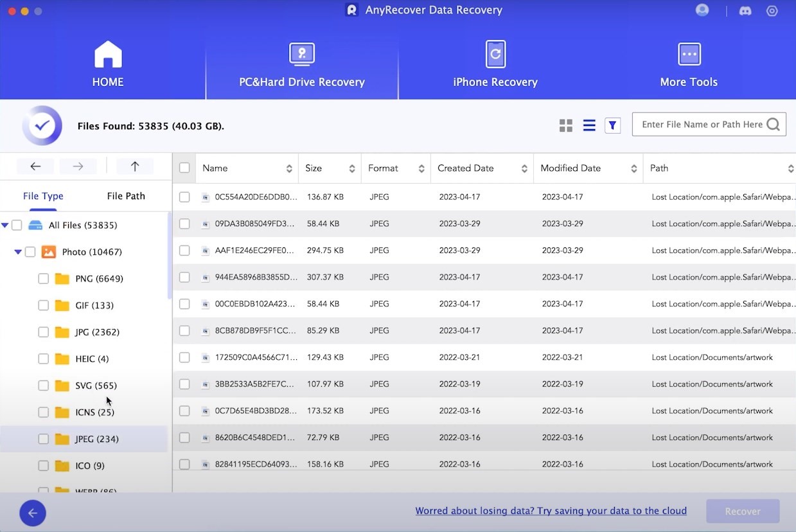Select the ICO (9) tree item
796x532 pixels.
pos(90,466)
